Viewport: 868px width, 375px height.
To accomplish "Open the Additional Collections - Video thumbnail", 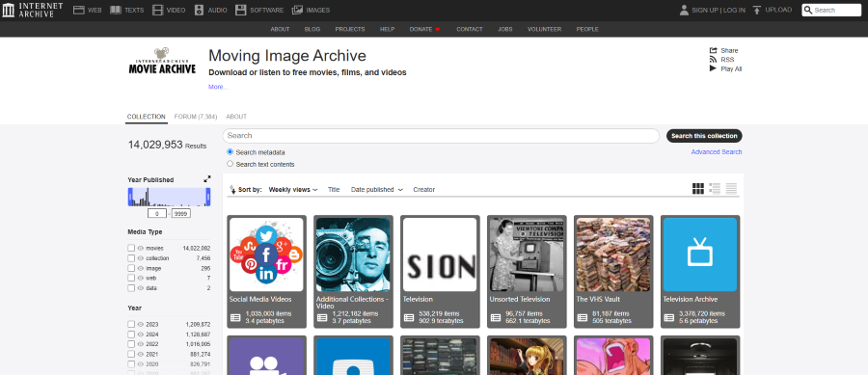I will (x=353, y=254).
